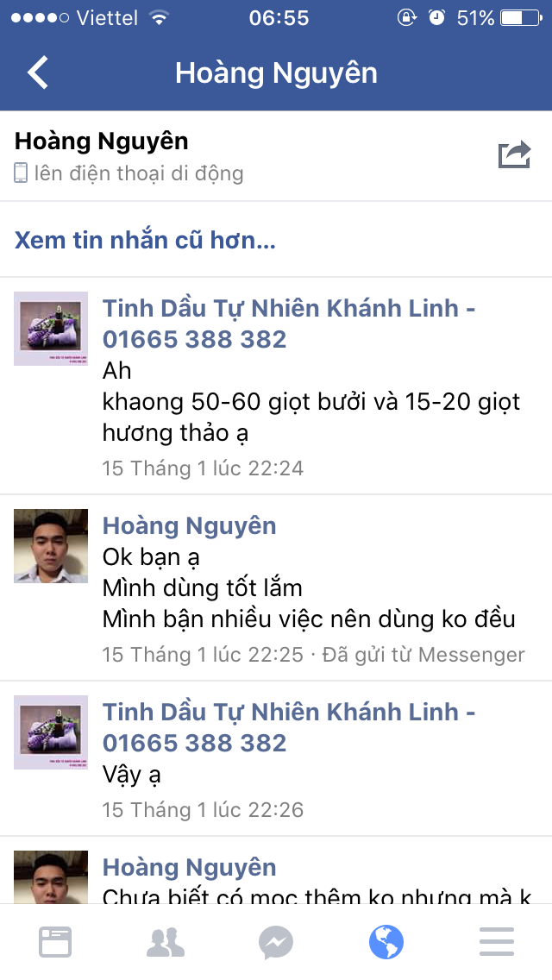
Task: Open the News Feed tab icon
Action: point(55,942)
